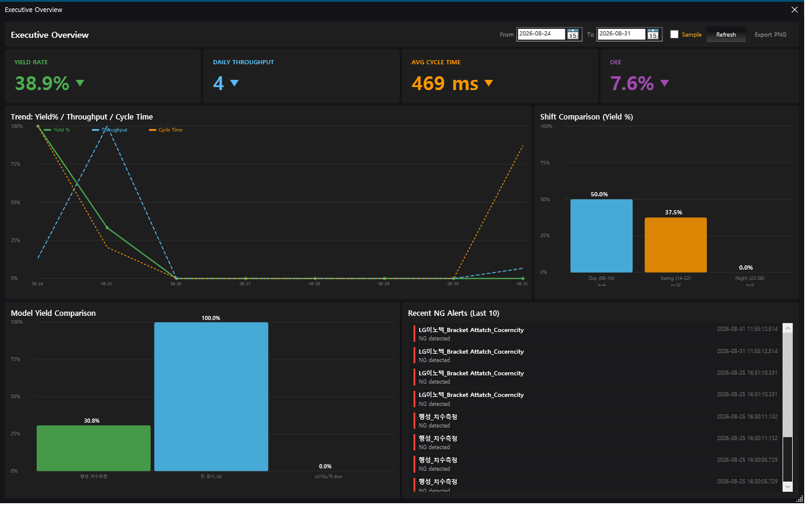Open the From date calendar picker
The image size is (812, 511).
pyautogui.click(x=573, y=35)
